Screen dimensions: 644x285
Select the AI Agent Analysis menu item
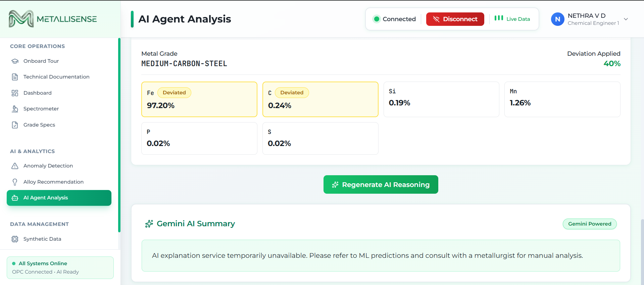click(59, 198)
